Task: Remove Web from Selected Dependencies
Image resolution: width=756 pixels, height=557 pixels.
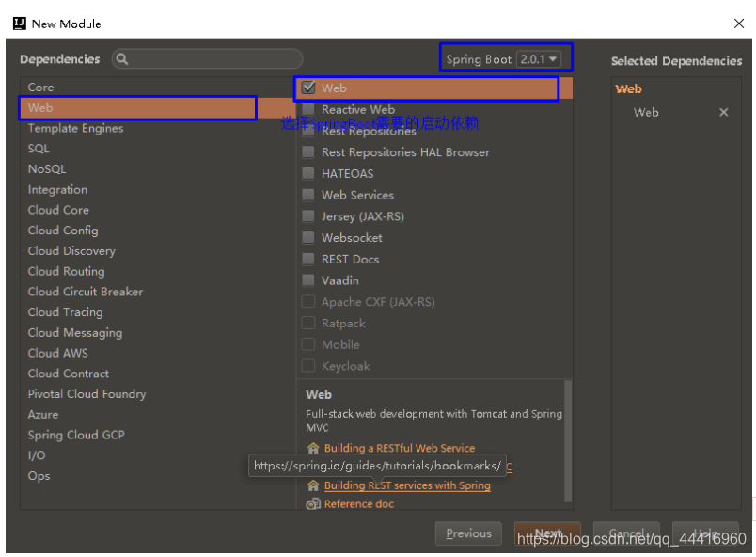Action: point(723,112)
